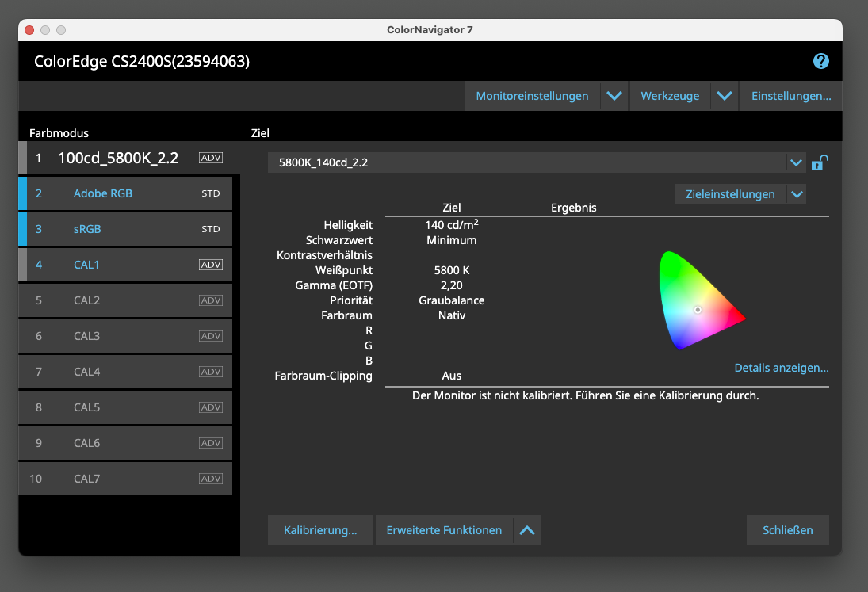The height and width of the screenshot is (592, 868).
Task: Click the Details anzeigen link
Action: click(x=781, y=368)
